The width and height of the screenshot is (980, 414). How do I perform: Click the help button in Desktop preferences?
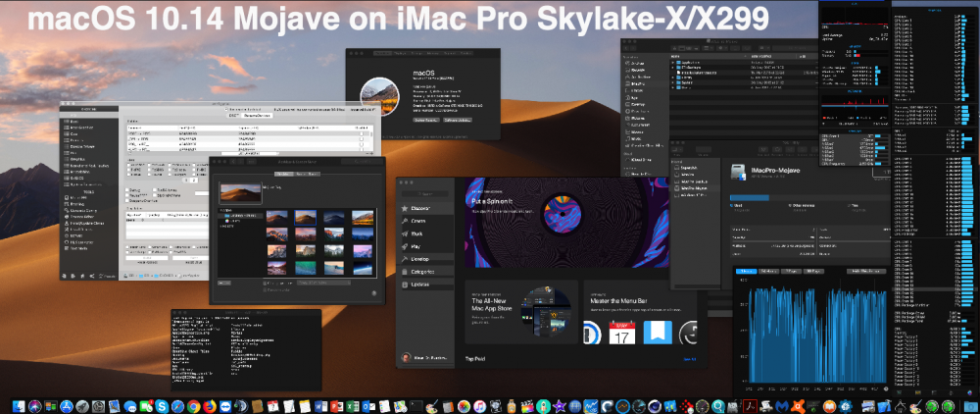tap(373, 292)
